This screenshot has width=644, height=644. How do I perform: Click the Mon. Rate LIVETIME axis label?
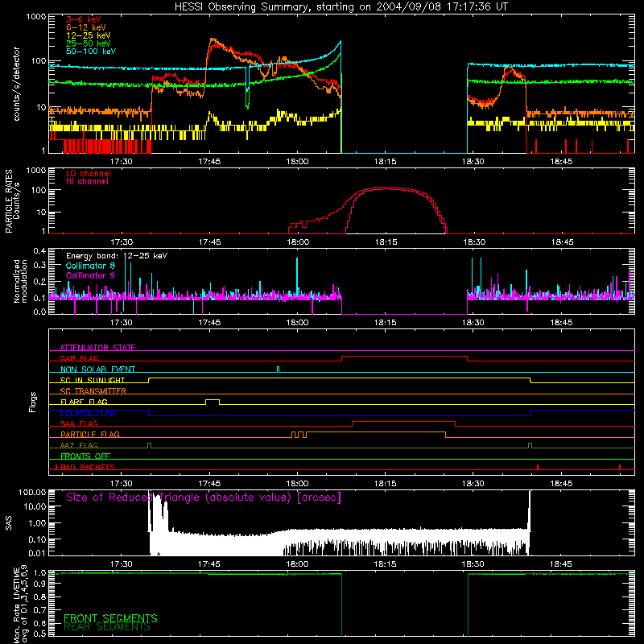pyautogui.click(x=20, y=605)
